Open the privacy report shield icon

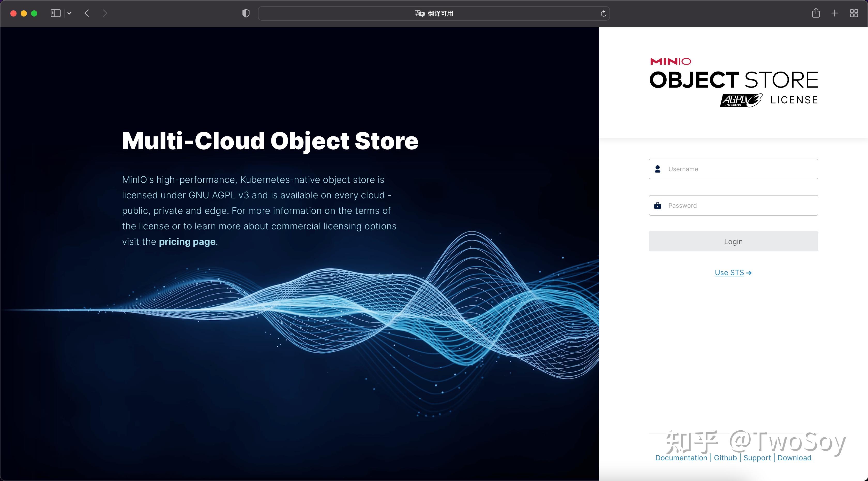(x=246, y=13)
